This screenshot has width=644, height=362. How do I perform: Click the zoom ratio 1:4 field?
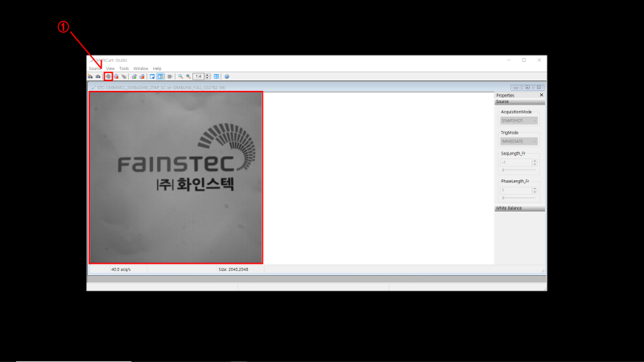[198, 76]
